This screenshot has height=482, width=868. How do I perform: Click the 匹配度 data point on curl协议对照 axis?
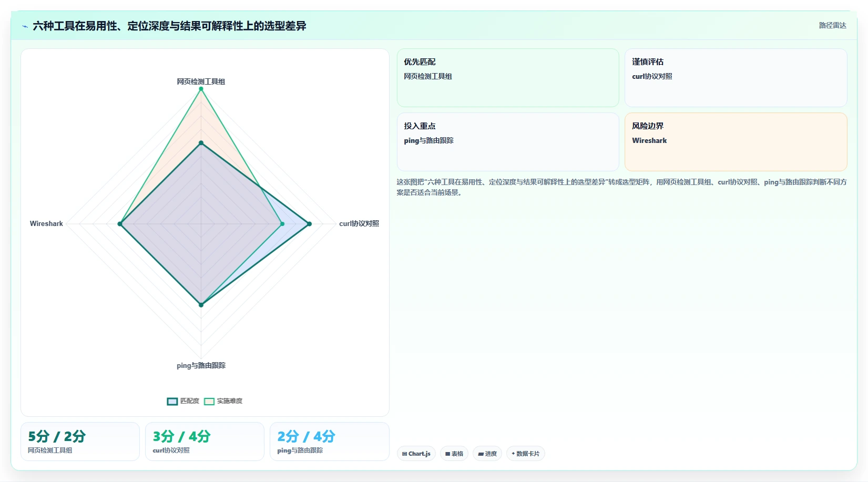309,224
